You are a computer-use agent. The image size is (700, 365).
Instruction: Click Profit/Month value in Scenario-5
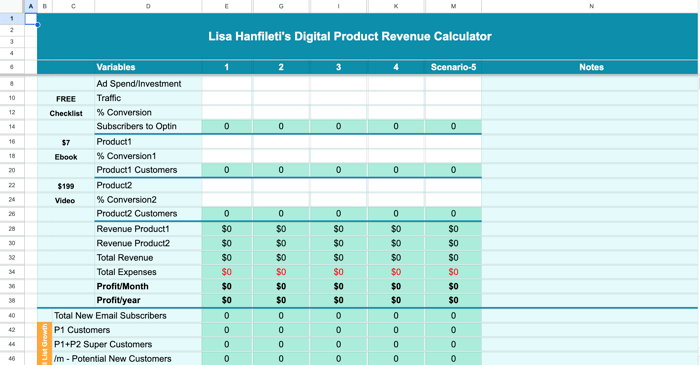click(x=453, y=286)
